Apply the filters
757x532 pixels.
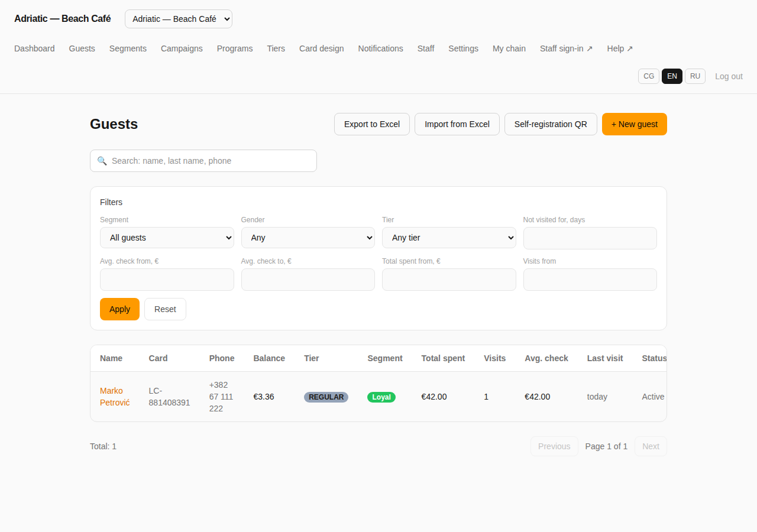click(x=119, y=309)
